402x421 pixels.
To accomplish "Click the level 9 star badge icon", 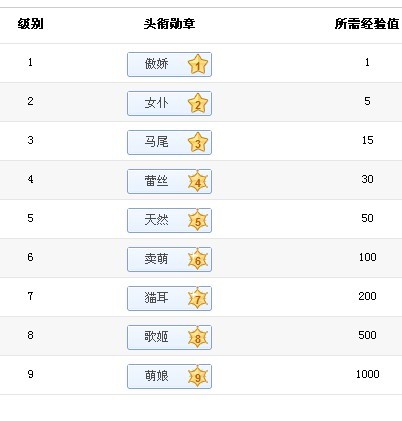I will 198,376.
